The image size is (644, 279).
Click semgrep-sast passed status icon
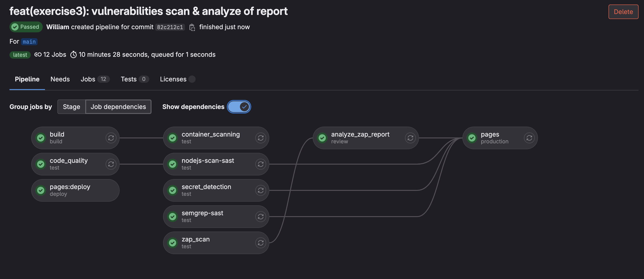[x=173, y=217]
